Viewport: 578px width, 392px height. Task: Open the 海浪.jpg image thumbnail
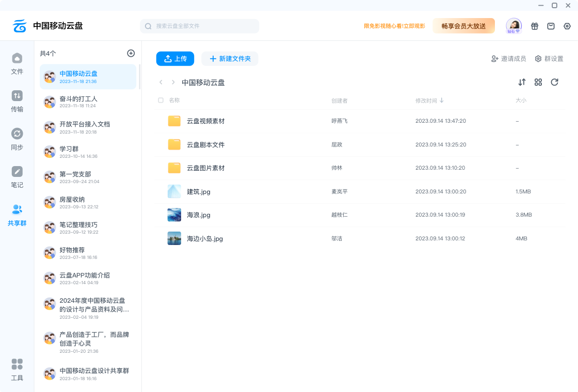pyautogui.click(x=174, y=215)
